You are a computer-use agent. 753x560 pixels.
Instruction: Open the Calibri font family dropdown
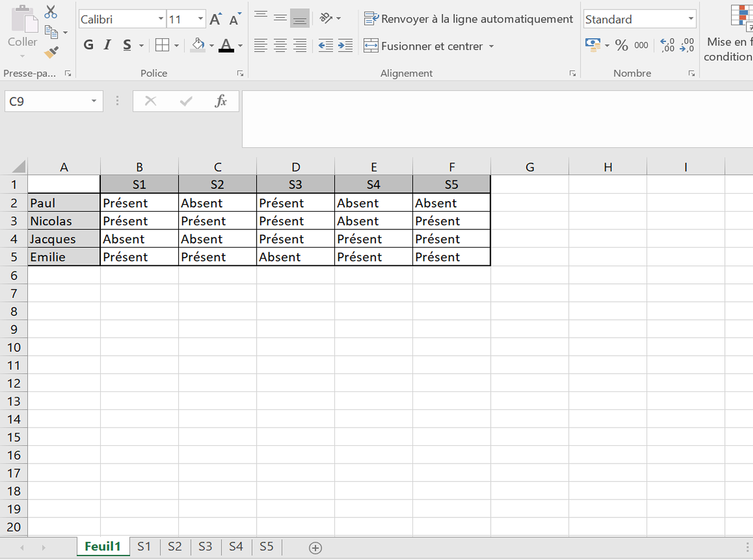pos(160,18)
